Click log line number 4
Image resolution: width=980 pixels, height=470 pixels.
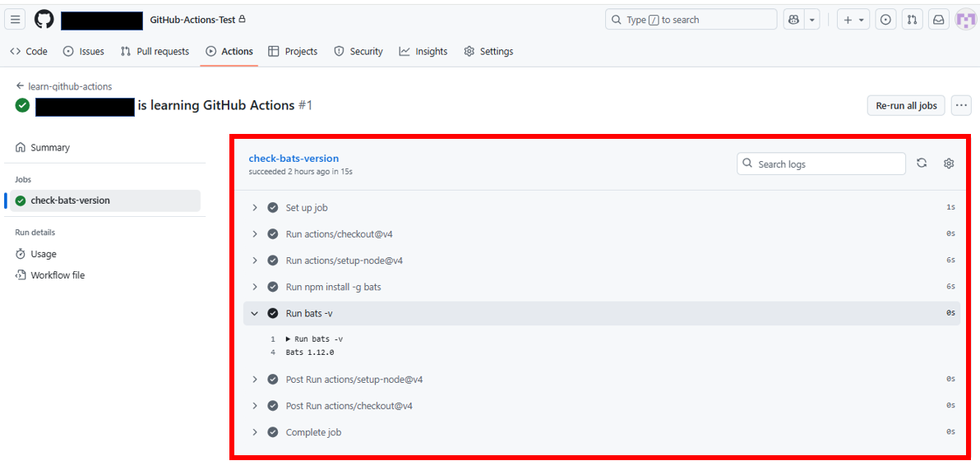273,352
